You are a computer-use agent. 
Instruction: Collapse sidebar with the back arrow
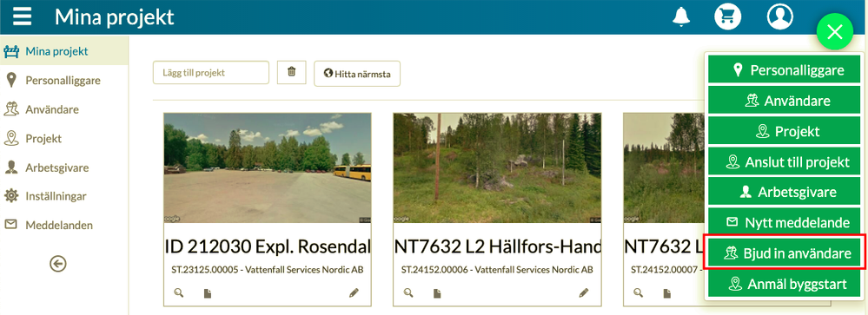[57, 264]
